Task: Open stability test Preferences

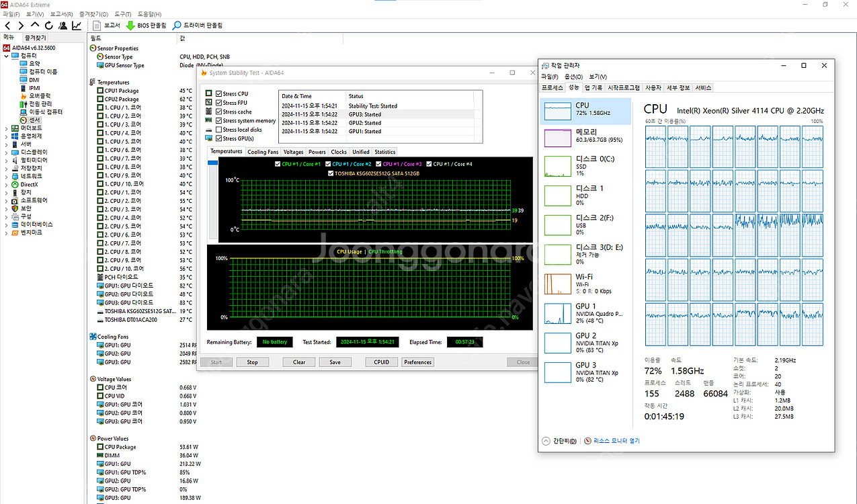Action: (x=418, y=362)
